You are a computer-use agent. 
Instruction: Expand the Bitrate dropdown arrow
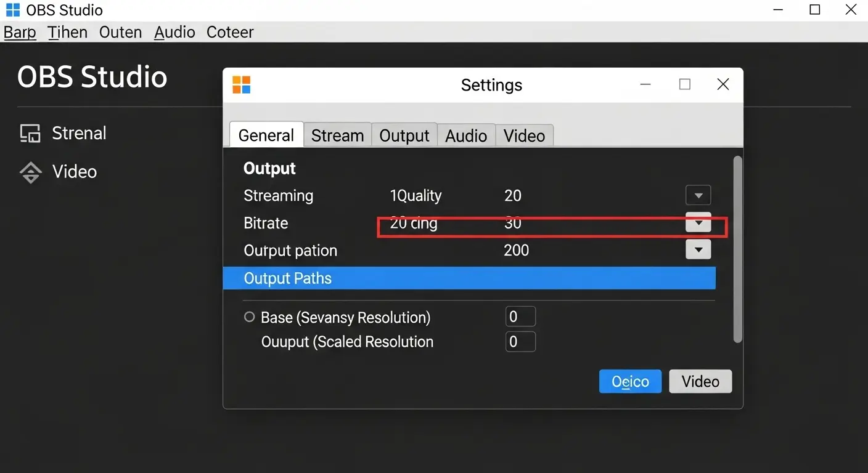point(698,222)
